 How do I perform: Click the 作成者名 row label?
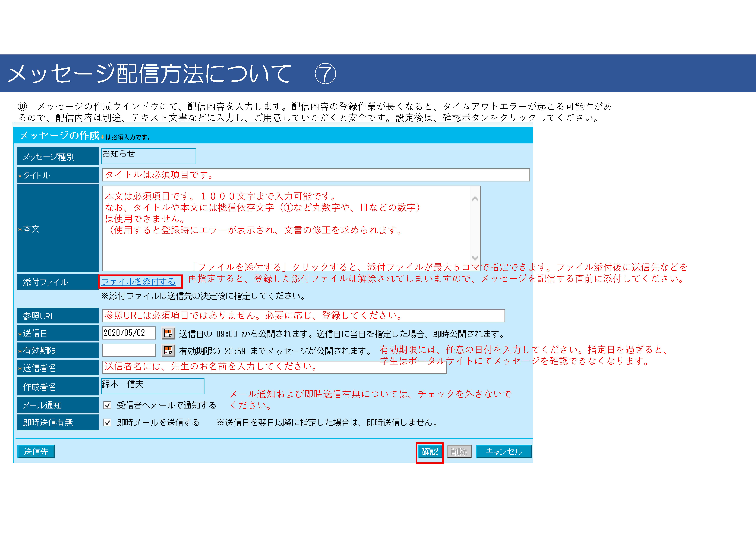click(58, 386)
